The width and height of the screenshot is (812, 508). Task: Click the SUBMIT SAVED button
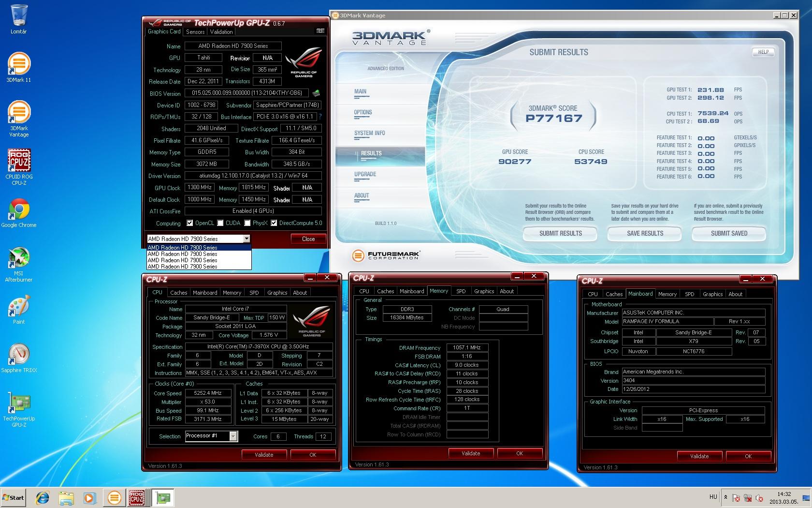[x=729, y=234]
